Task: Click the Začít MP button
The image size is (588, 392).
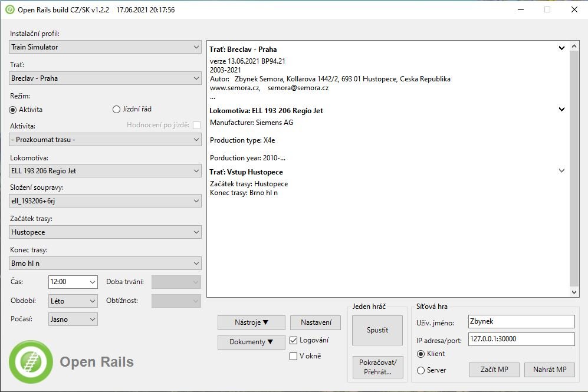Action: [x=494, y=370]
